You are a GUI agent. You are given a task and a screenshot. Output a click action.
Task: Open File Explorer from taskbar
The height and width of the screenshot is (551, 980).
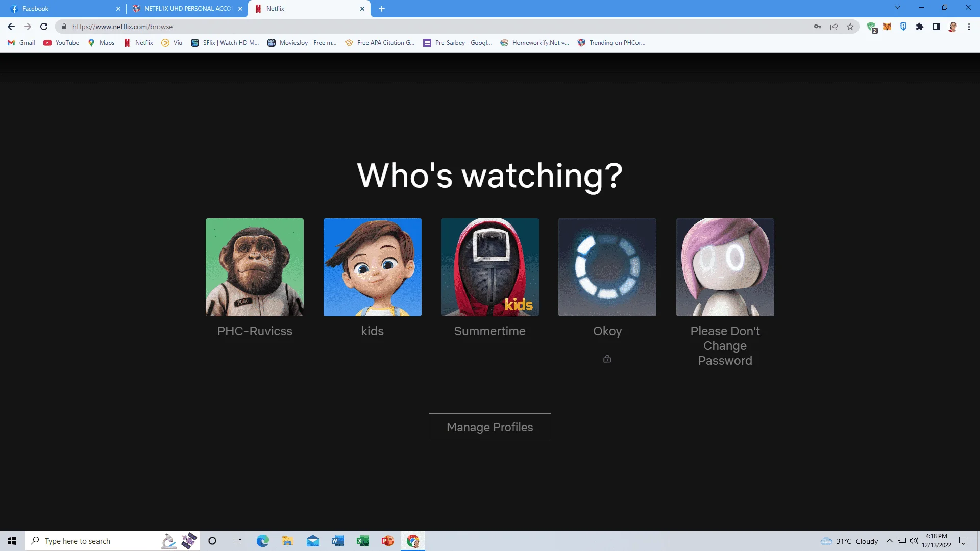coord(287,541)
